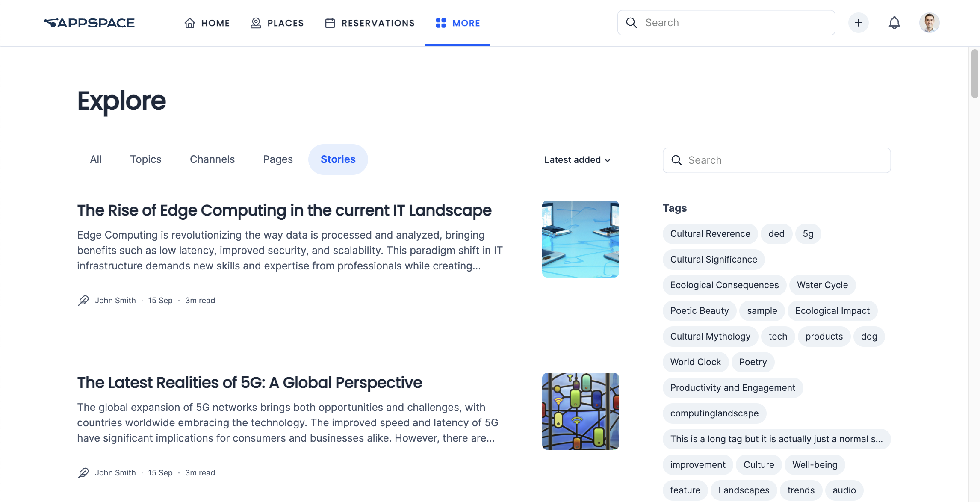This screenshot has width=980, height=502.
Task: Click the top search magnifier icon
Action: click(632, 23)
